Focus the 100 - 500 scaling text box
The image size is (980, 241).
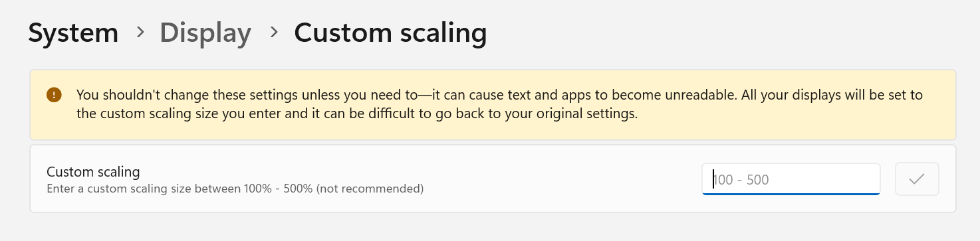pos(791,179)
